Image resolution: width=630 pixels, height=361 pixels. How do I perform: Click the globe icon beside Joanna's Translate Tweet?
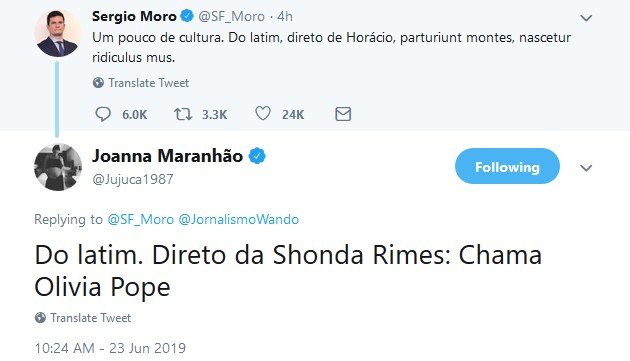coord(40,318)
